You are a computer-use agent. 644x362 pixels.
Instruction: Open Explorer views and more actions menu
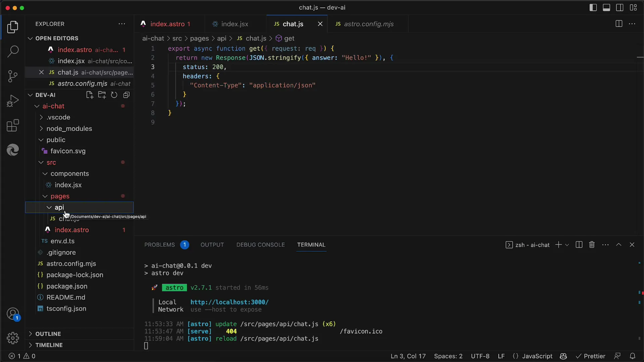click(122, 24)
